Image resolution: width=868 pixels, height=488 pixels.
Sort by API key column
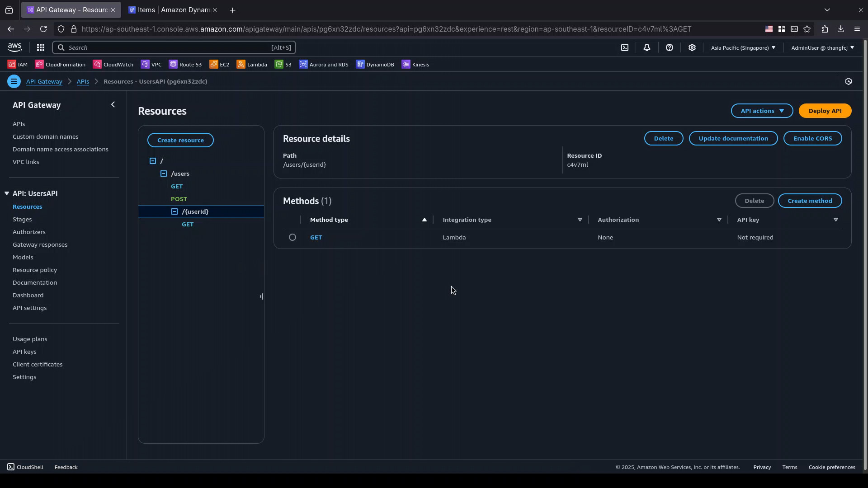(x=836, y=220)
